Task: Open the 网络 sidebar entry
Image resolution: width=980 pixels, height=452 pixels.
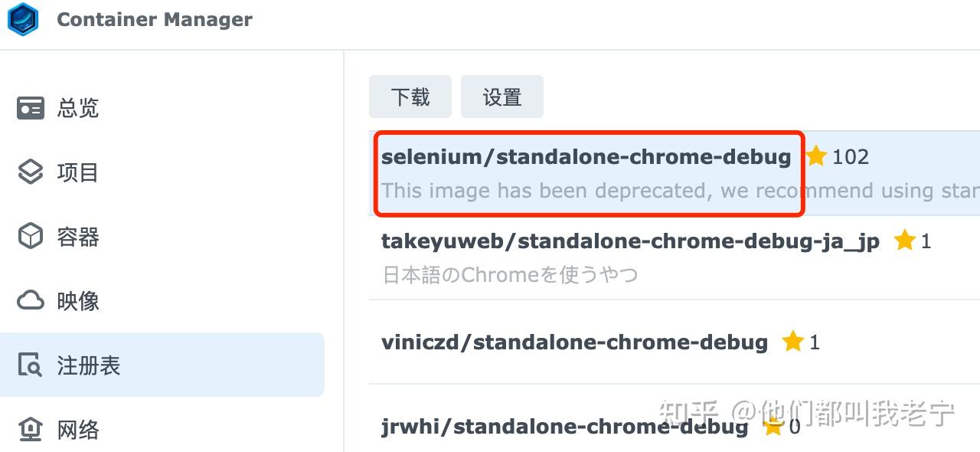Action: [x=162, y=430]
